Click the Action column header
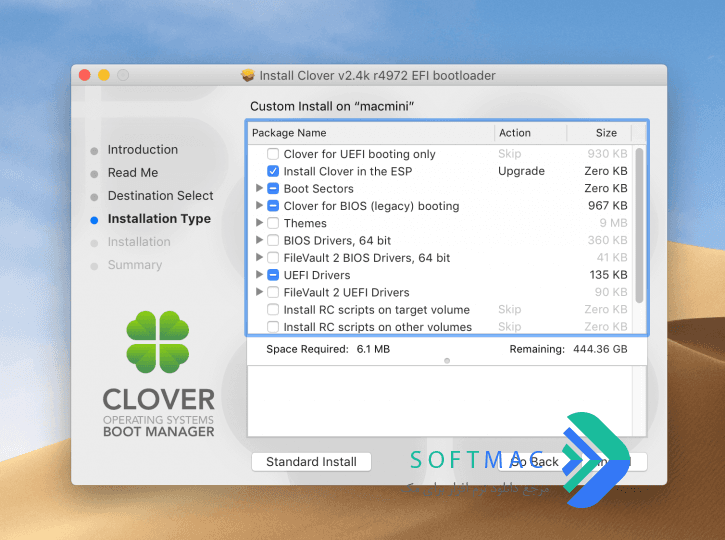725x540 pixels. tap(531, 133)
